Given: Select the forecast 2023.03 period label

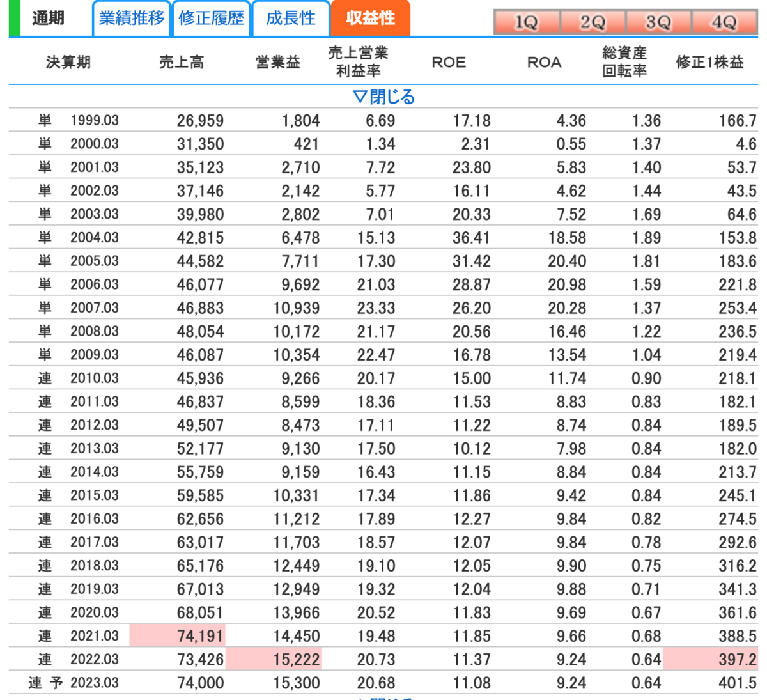Looking at the screenshot, I should point(95,683).
